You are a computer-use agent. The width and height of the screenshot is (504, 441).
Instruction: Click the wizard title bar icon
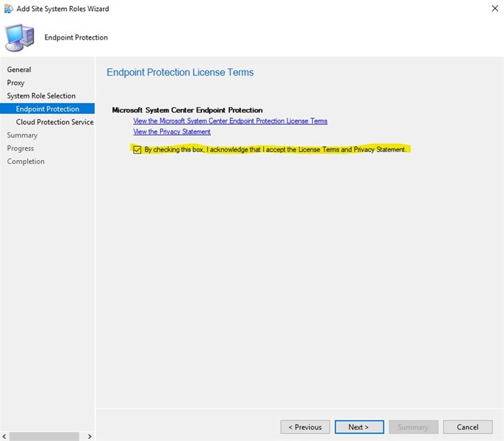[x=8, y=9]
